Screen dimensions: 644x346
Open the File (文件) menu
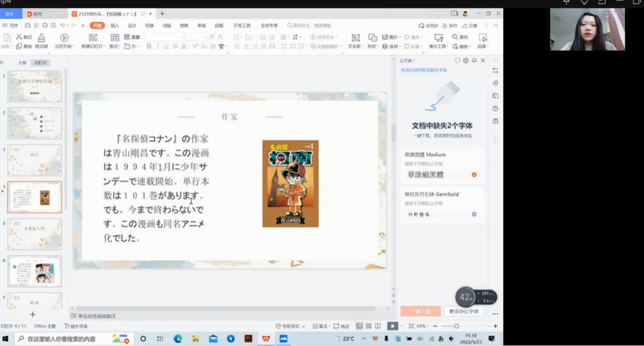[10, 25]
